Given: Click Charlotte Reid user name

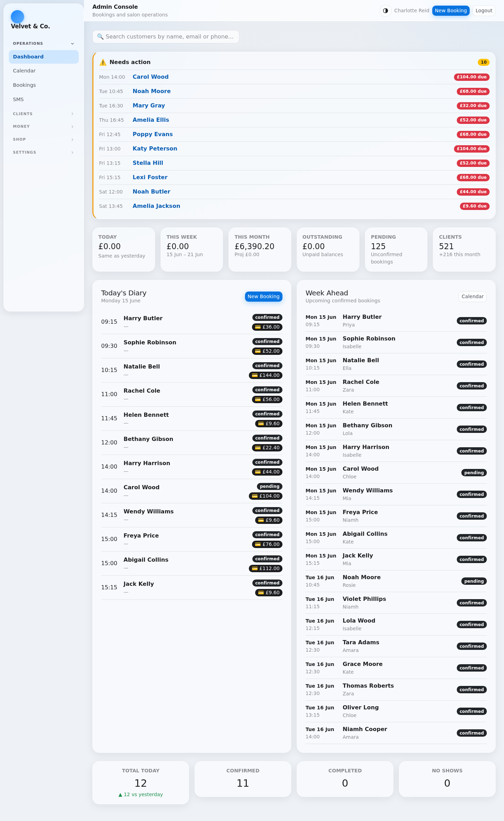Looking at the screenshot, I should (412, 10).
